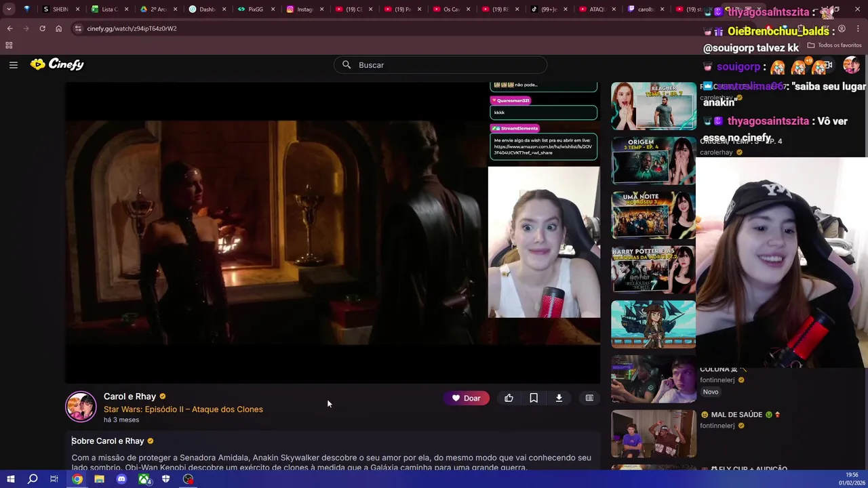
Task: Go back with the browser back arrow
Action: [9, 28]
